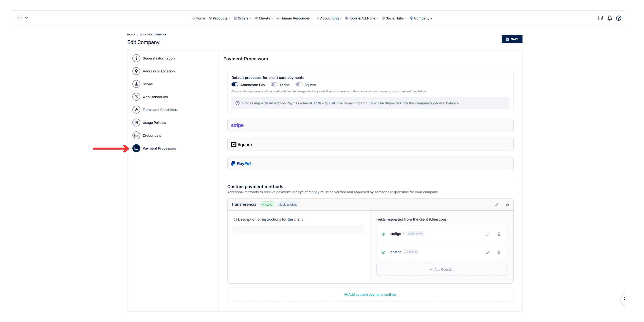
Task: Click Add custom payment method
Action: 370,295
